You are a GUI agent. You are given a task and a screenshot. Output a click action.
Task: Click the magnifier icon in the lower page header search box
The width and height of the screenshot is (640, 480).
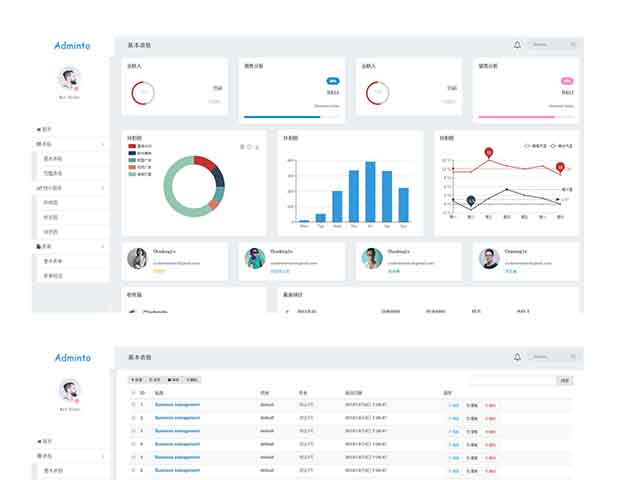(573, 357)
